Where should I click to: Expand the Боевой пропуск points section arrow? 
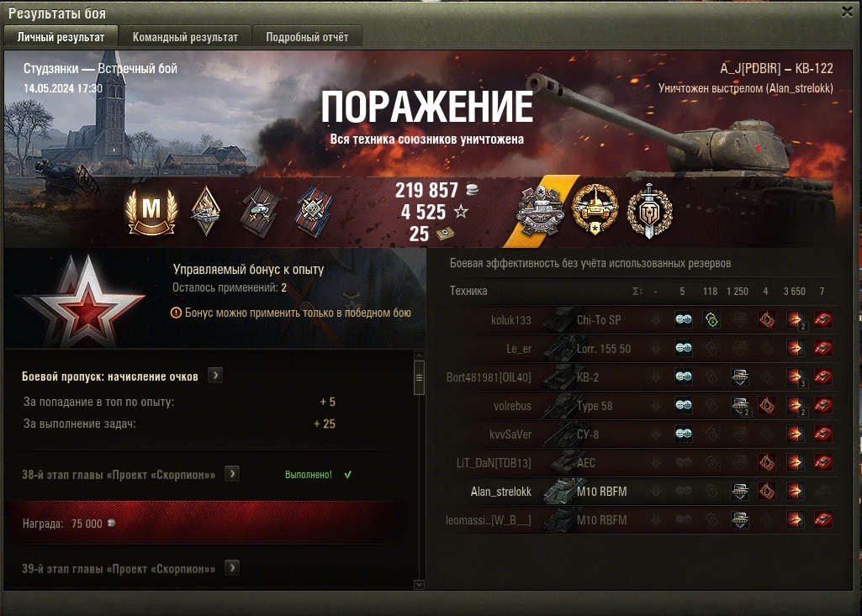point(215,376)
